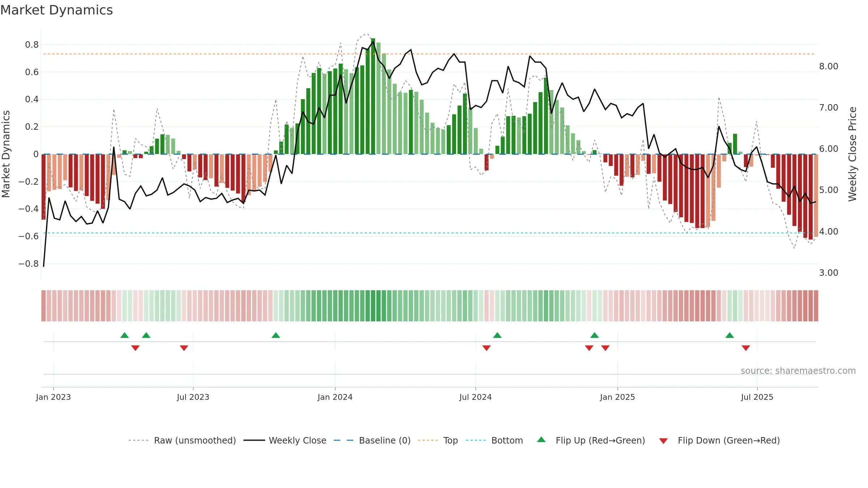
Task: Hide the Top line via legend
Action: 438,440
